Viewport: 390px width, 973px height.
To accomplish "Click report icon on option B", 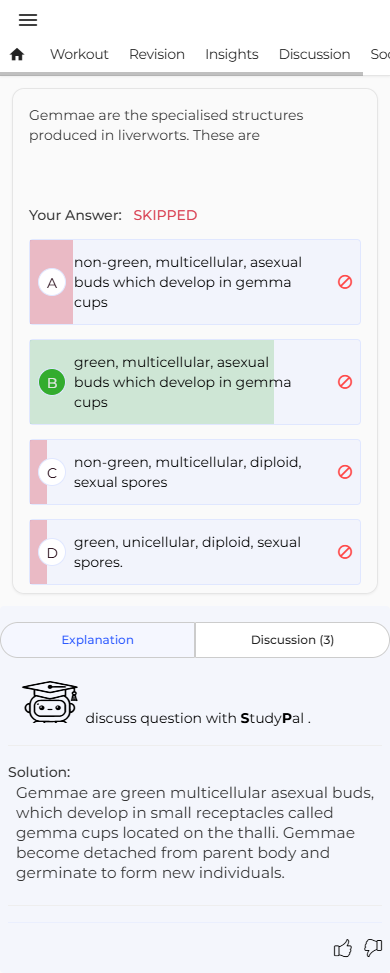I will (345, 382).
